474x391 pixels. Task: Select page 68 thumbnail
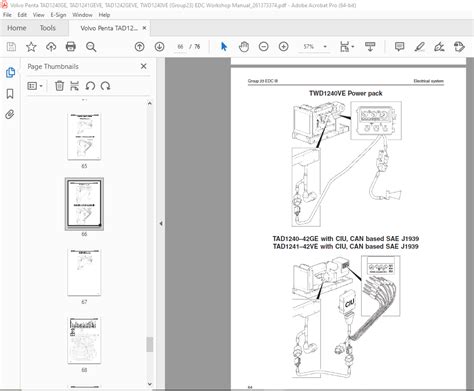click(x=84, y=340)
